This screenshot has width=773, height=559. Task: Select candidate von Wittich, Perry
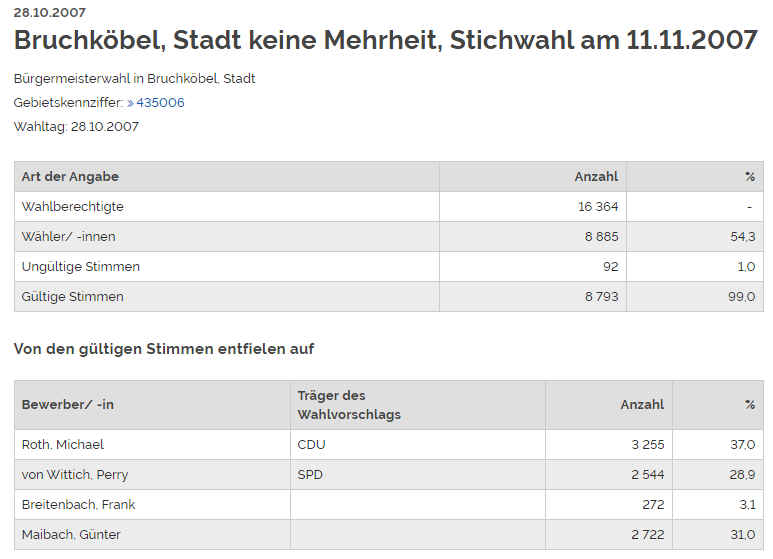[75, 475]
